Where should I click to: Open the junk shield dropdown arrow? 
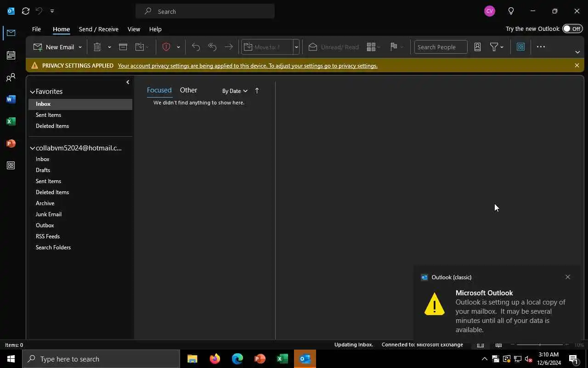[178, 47]
